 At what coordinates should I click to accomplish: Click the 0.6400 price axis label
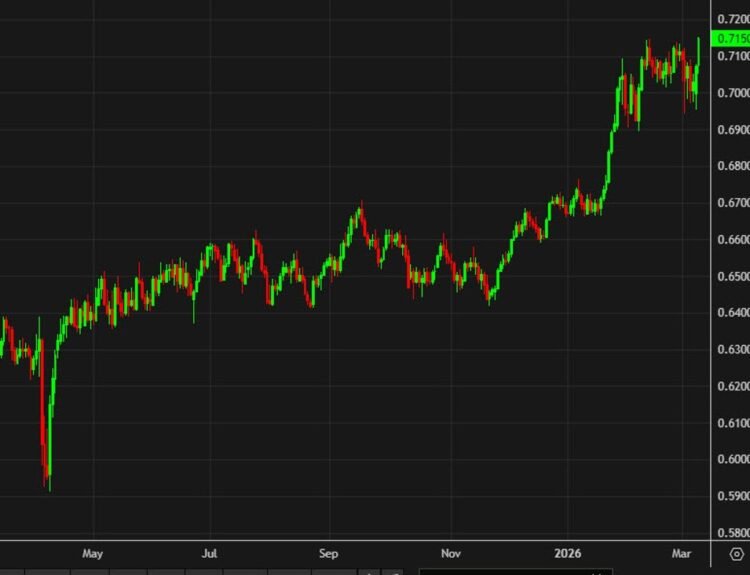pyautogui.click(x=733, y=312)
